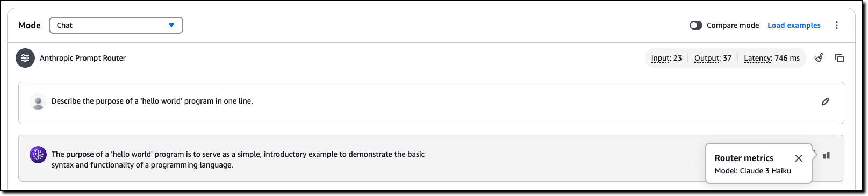The width and height of the screenshot is (868, 196).
Task: Click the 'Describe the purpose' prompt text
Action: pos(152,101)
